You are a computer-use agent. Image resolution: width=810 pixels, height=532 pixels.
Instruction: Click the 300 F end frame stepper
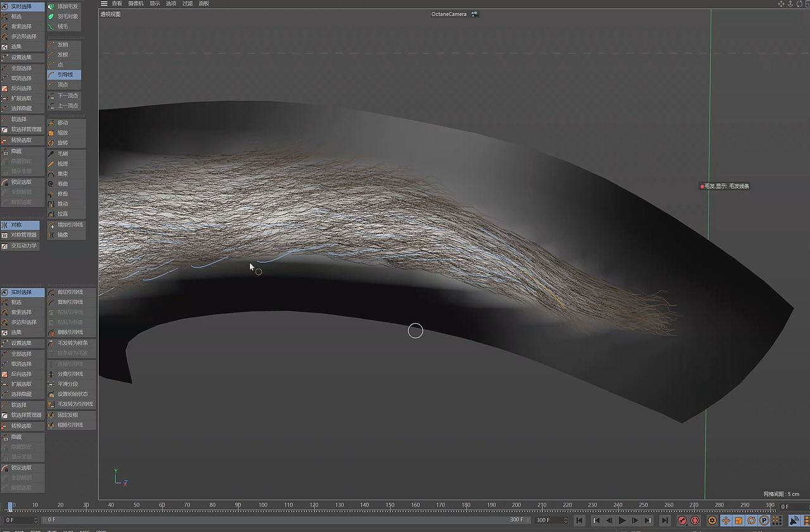point(565,520)
